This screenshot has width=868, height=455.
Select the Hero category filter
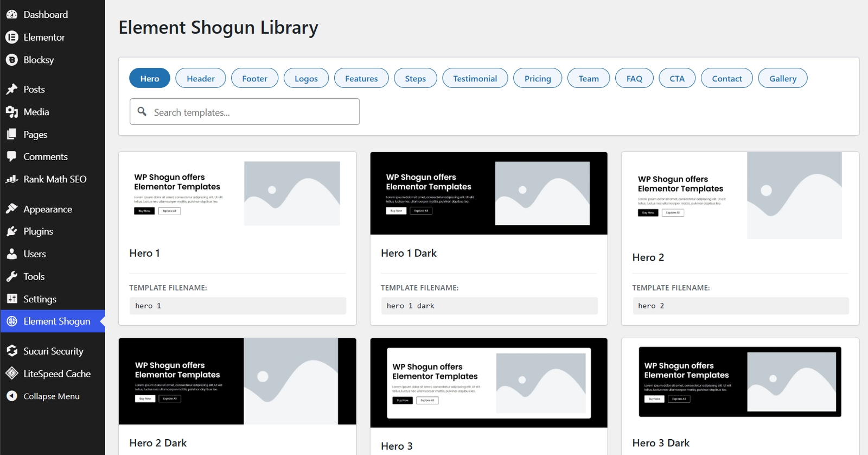pyautogui.click(x=150, y=78)
